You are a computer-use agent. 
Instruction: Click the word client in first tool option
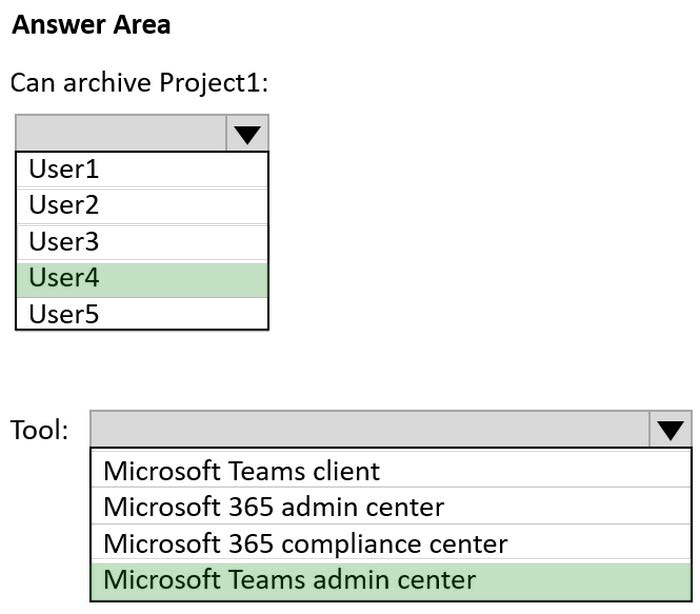point(346,471)
